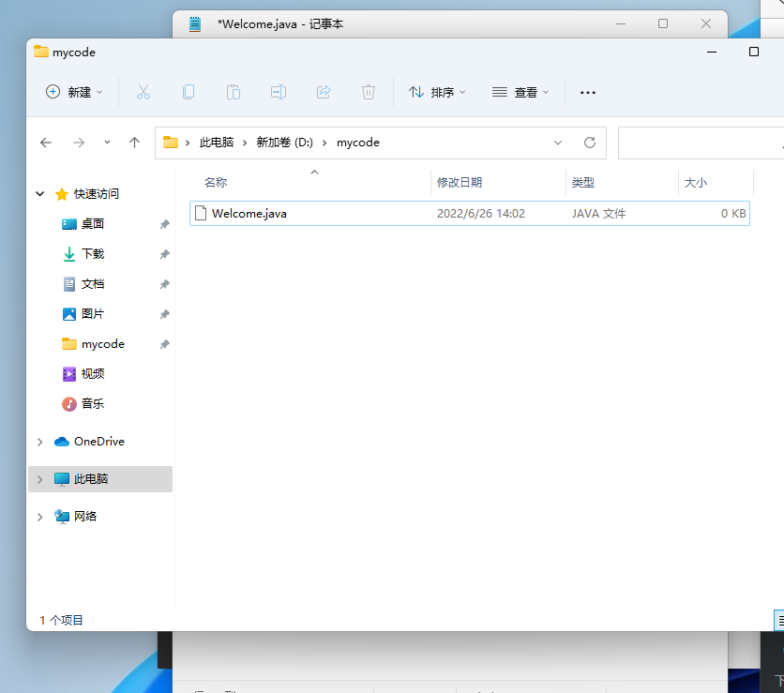Expand the 此电脑 tree node
The width and height of the screenshot is (784, 693).
(40, 479)
